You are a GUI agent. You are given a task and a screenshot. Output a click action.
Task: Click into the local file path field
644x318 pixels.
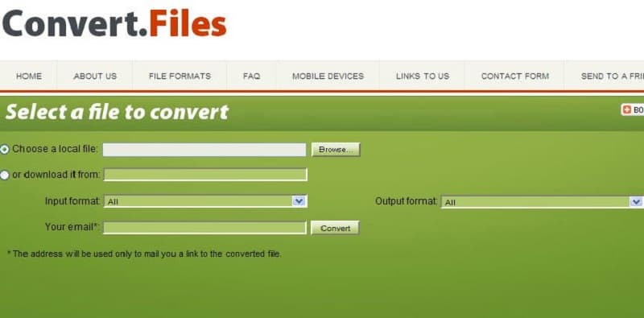click(204, 150)
